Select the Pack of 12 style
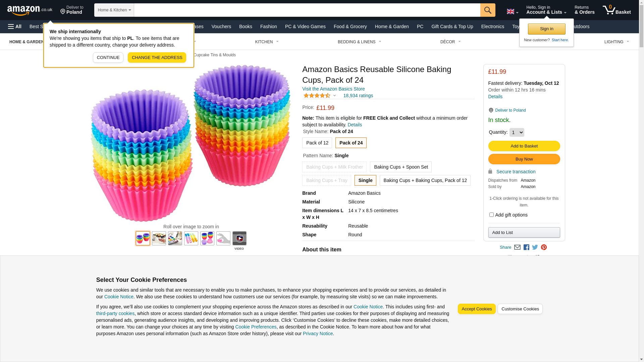 coord(317,143)
